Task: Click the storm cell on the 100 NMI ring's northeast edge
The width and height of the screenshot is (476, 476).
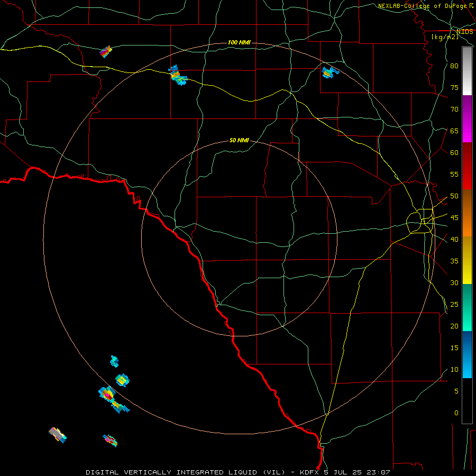Action: coord(329,72)
